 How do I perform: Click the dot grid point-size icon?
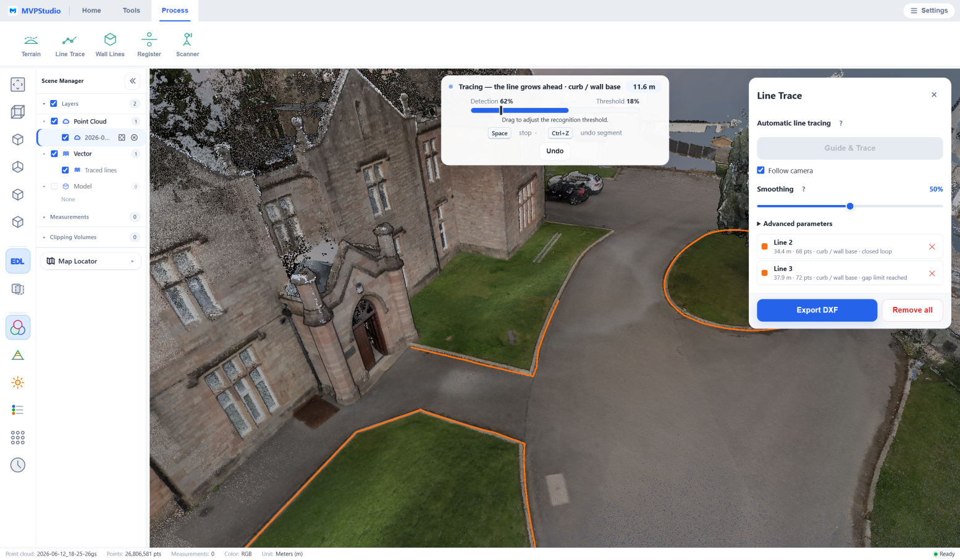click(x=18, y=438)
